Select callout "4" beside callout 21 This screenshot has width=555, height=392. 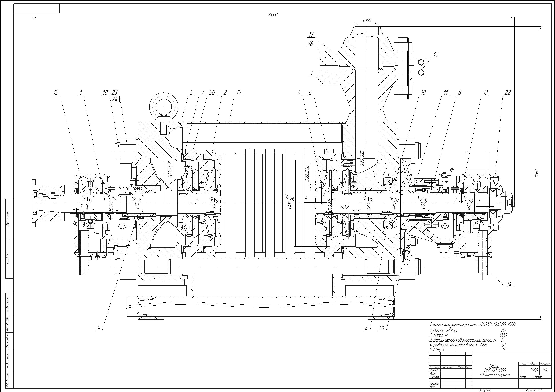point(367,328)
